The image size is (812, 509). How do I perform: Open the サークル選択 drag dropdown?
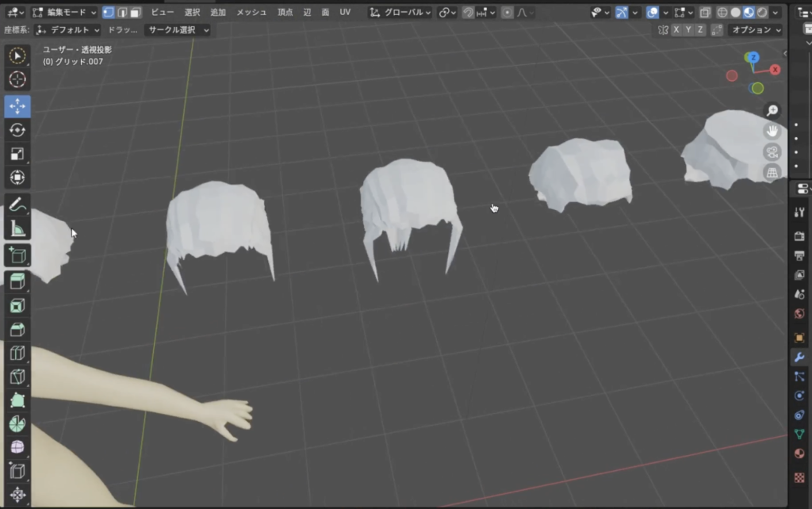click(x=178, y=30)
